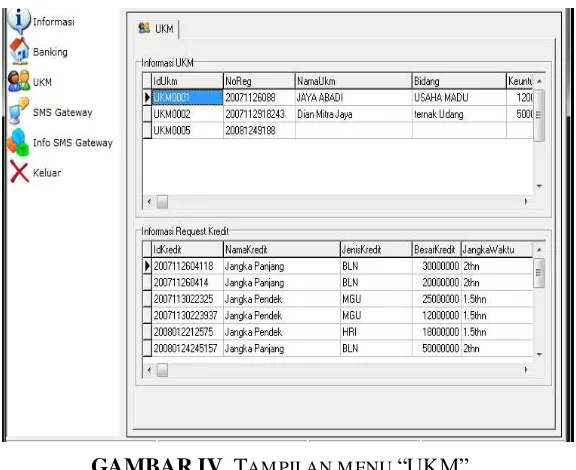
Task: Click the ternak Udang cell
Action: [459, 114]
